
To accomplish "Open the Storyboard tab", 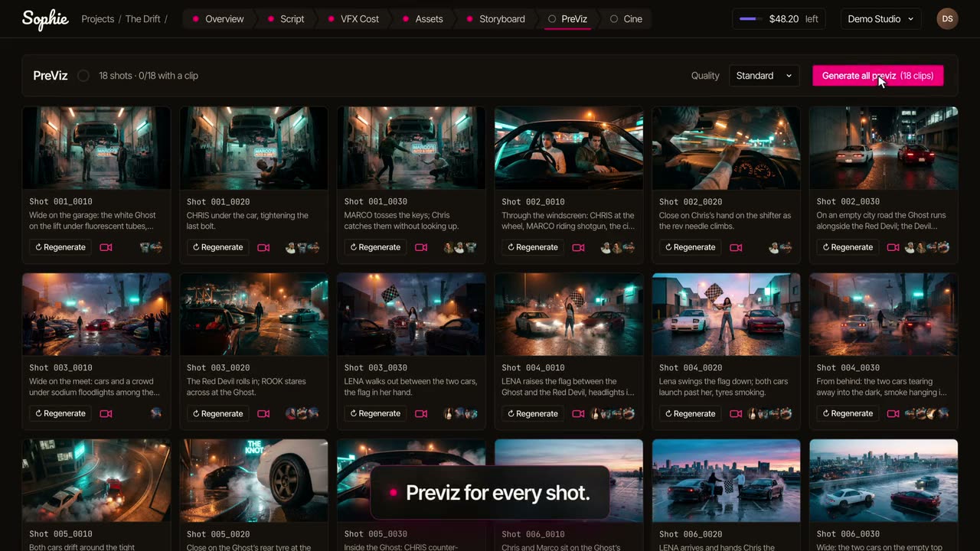I will click(x=495, y=19).
